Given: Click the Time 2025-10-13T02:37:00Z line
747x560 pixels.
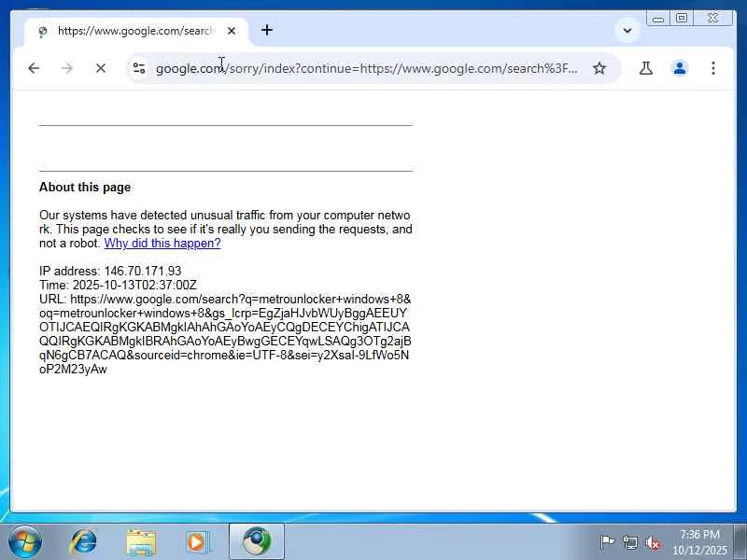Looking at the screenshot, I should [x=119, y=285].
